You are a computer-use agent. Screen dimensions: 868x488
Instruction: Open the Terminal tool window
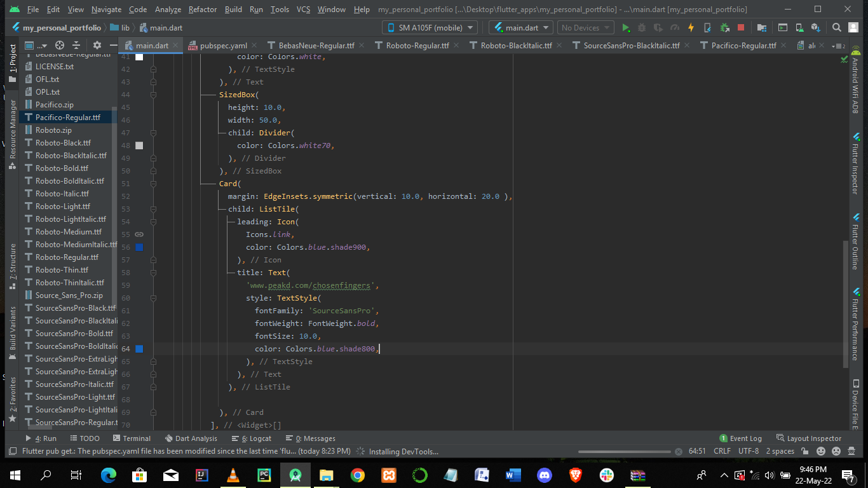point(132,438)
